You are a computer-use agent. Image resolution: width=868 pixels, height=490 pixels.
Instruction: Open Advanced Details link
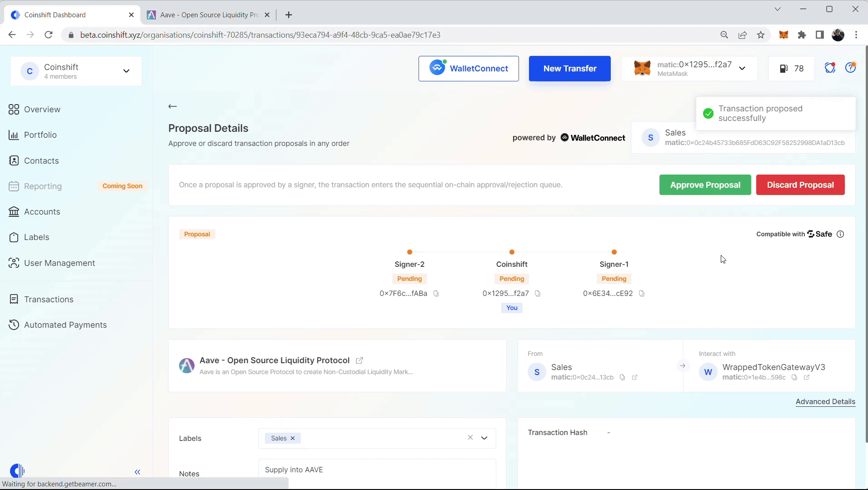pos(825,402)
